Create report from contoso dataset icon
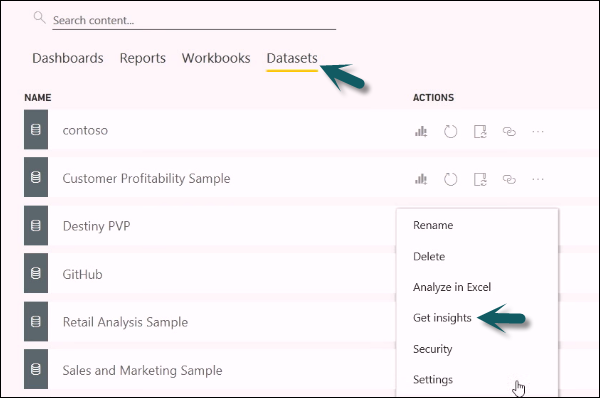600x398 pixels. point(421,132)
